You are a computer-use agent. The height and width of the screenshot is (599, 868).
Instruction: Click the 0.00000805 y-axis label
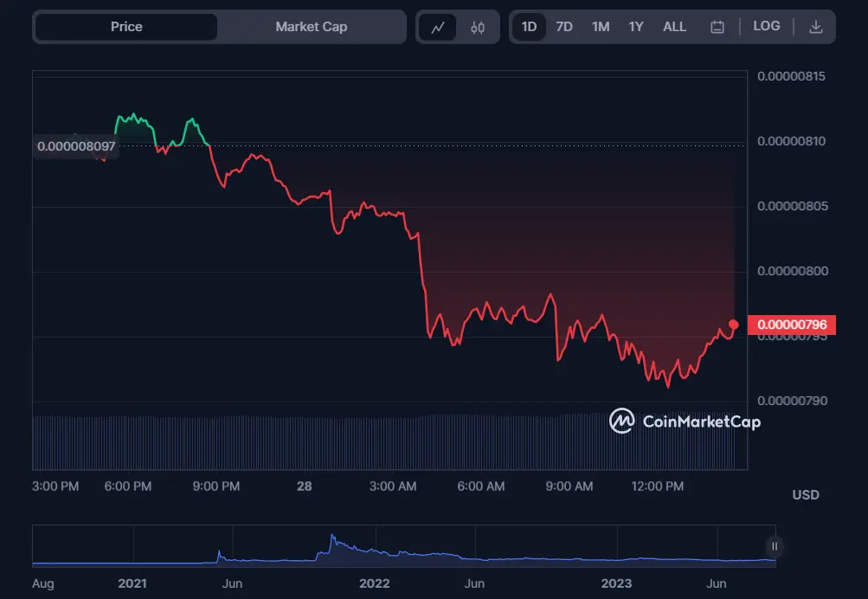pyautogui.click(x=792, y=206)
